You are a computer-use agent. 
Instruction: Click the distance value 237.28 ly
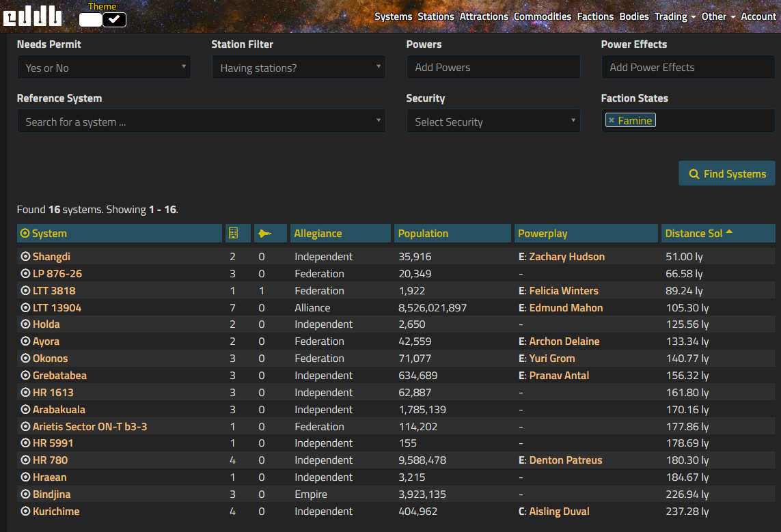[x=687, y=511]
